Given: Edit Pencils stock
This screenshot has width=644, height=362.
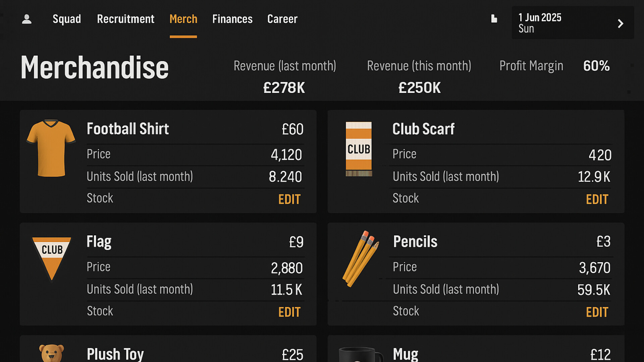Looking at the screenshot, I should (597, 312).
